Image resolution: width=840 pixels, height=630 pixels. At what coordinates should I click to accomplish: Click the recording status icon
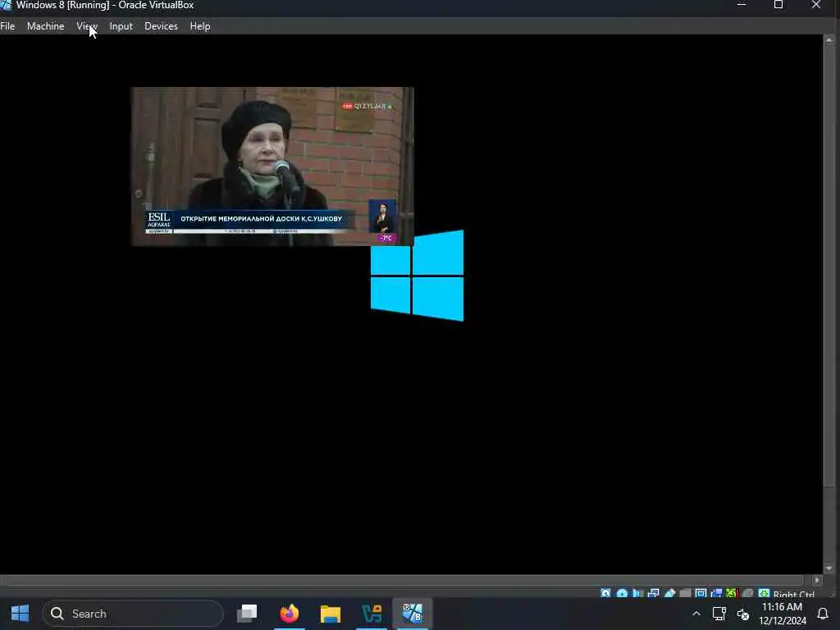(716, 593)
